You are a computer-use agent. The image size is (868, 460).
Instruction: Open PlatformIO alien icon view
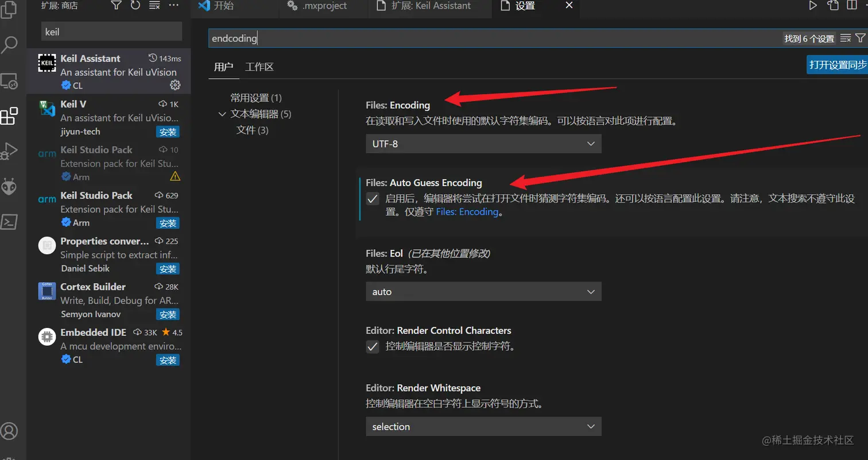[10, 186]
